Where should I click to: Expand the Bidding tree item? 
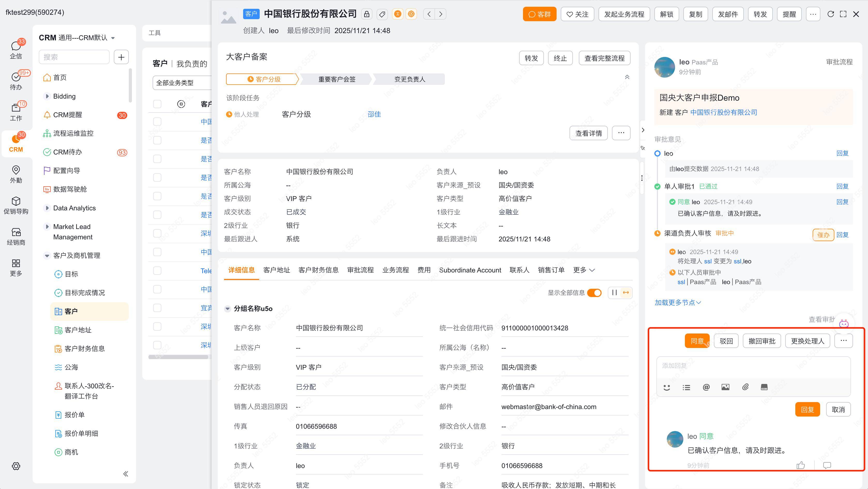[x=47, y=97]
